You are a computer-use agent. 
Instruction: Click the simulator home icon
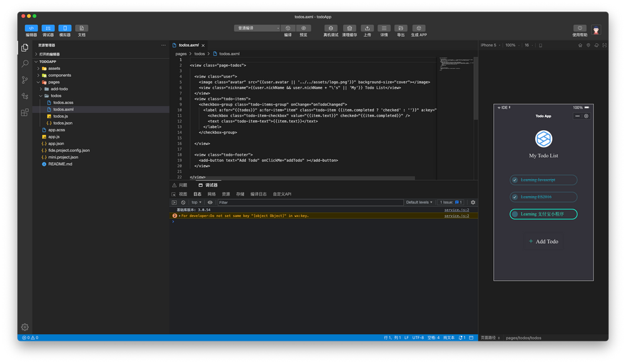coord(580,45)
